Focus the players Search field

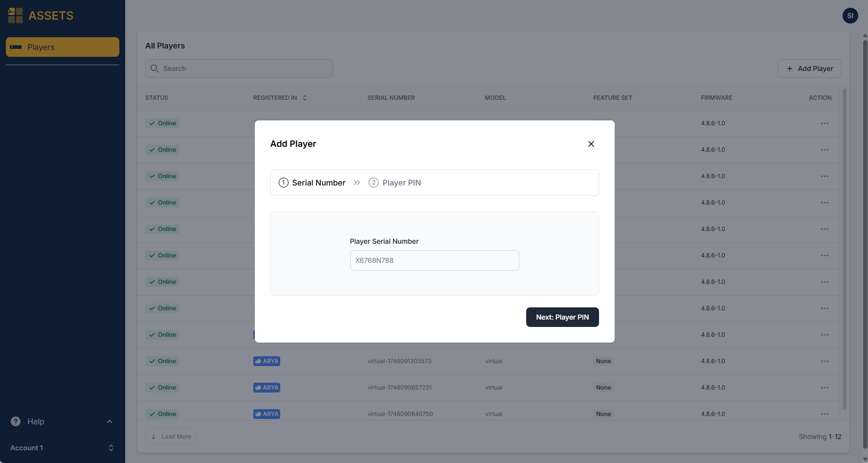tap(239, 69)
